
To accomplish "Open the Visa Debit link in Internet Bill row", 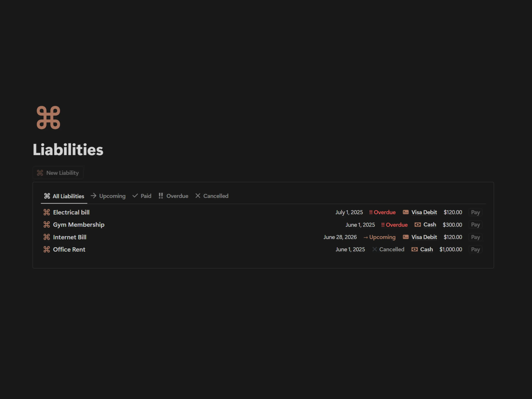I will click(424, 237).
